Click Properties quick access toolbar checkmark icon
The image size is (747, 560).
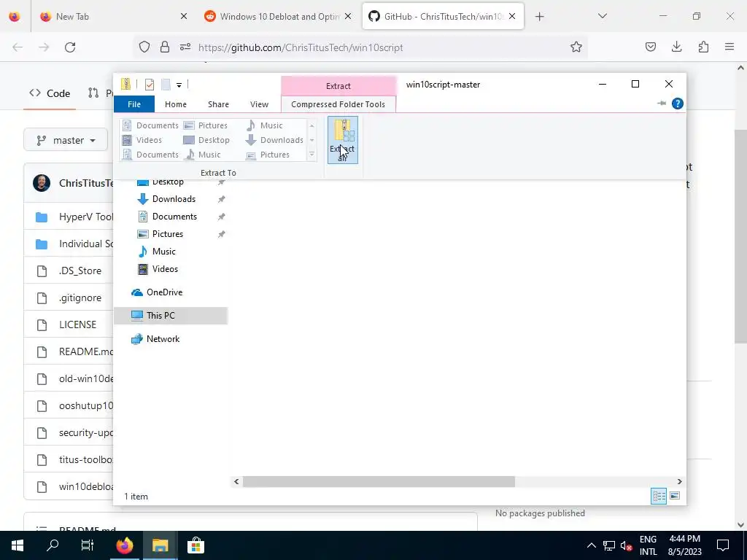pyautogui.click(x=150, y=85)
